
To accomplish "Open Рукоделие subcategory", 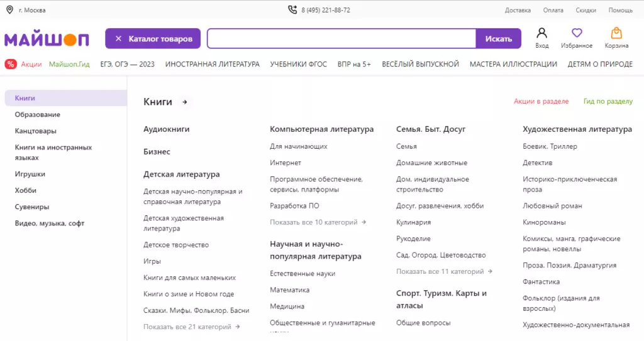I will (x=413, y=239).
